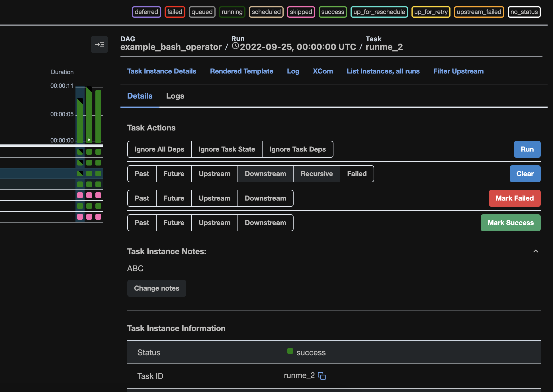Toggle the Failed option for Clear
This screenshot has height=392, width=553.
357,174
